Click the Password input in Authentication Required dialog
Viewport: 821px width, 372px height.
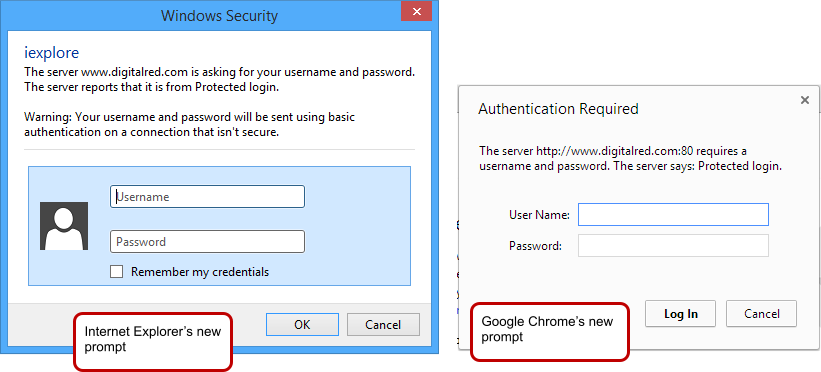click(673, 245)
